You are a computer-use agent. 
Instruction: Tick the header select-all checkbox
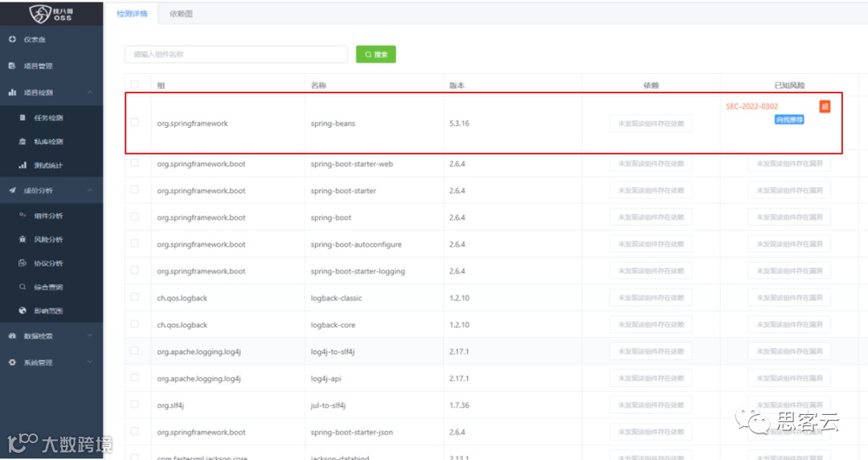click(x=134, y=84)
